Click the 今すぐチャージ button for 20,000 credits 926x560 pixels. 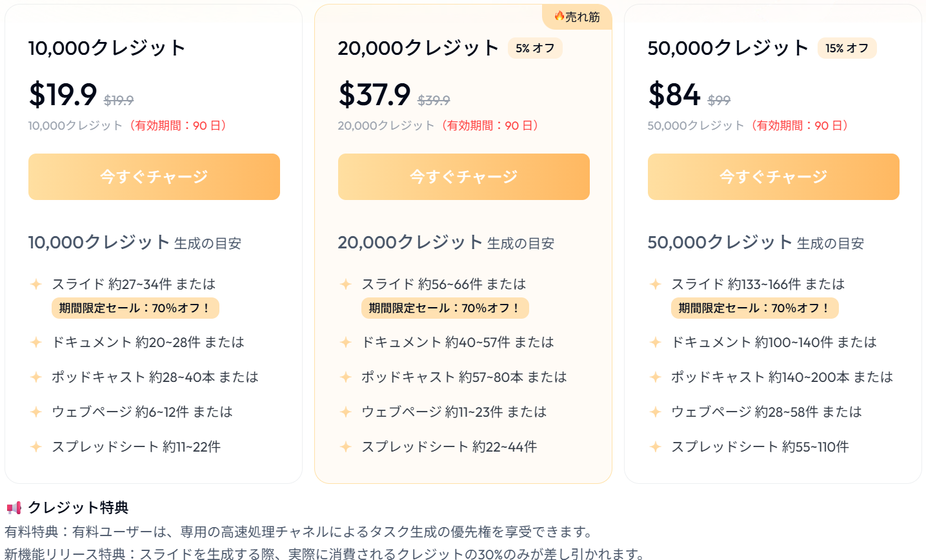pos(464,177)
